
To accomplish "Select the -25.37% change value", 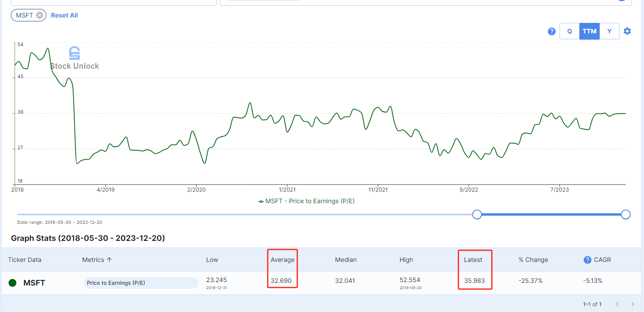I will click(530, 281).
